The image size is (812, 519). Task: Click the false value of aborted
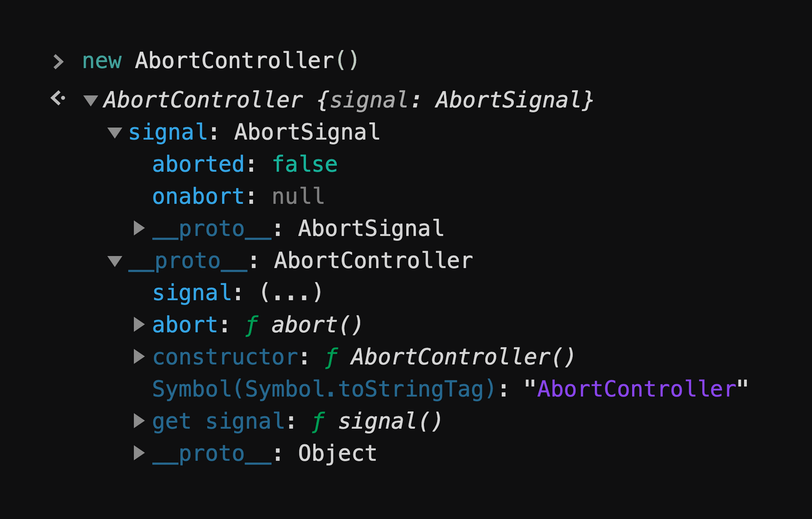tap(305, 164)
